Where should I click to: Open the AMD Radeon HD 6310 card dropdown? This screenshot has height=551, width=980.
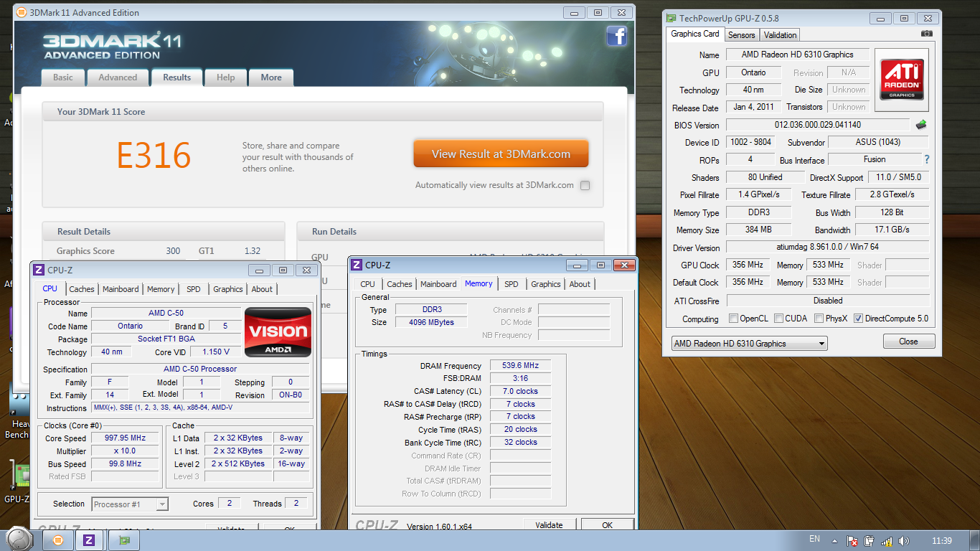tap(749, 344)
